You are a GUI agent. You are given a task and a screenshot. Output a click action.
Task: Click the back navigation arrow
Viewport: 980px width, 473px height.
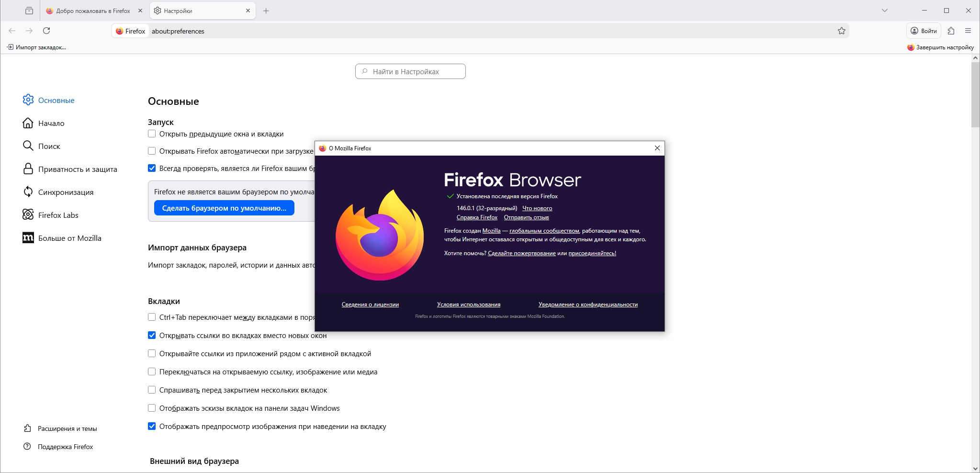coord(12,31)
